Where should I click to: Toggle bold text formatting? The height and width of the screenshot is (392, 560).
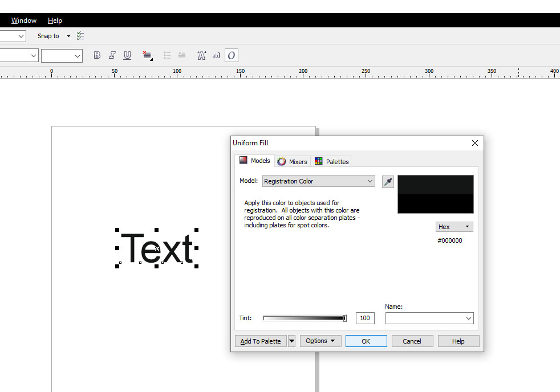[97, 55]
